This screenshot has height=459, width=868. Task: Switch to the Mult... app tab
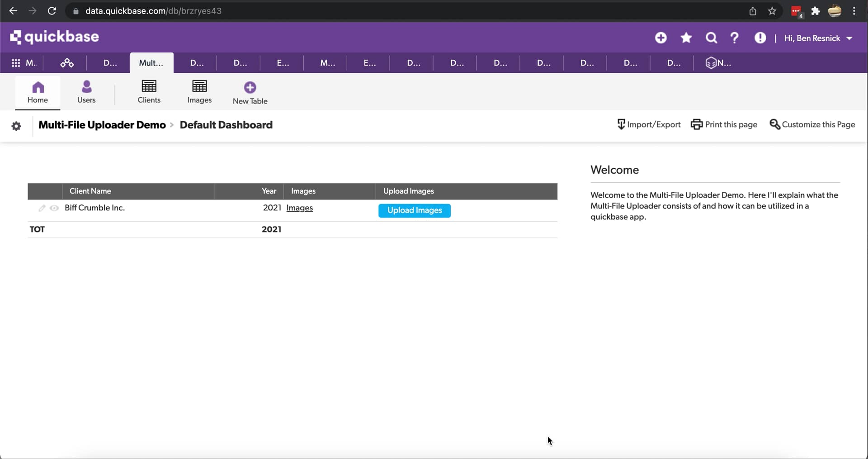coord(151,63)
